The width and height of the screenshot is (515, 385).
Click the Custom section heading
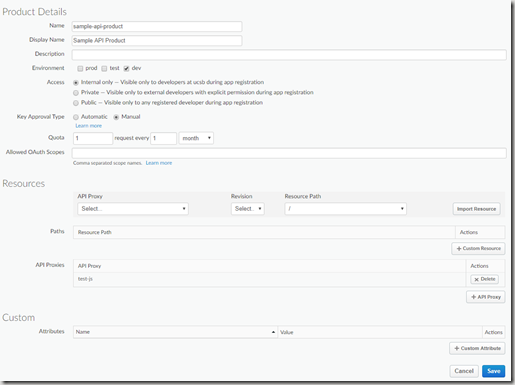click(x=19, y=318)
